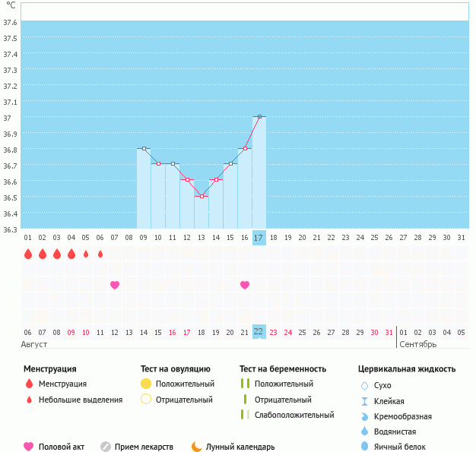Select highlighted calendar date 22
Viewport: 476px width, 452px height.
[x=259, y=332]
